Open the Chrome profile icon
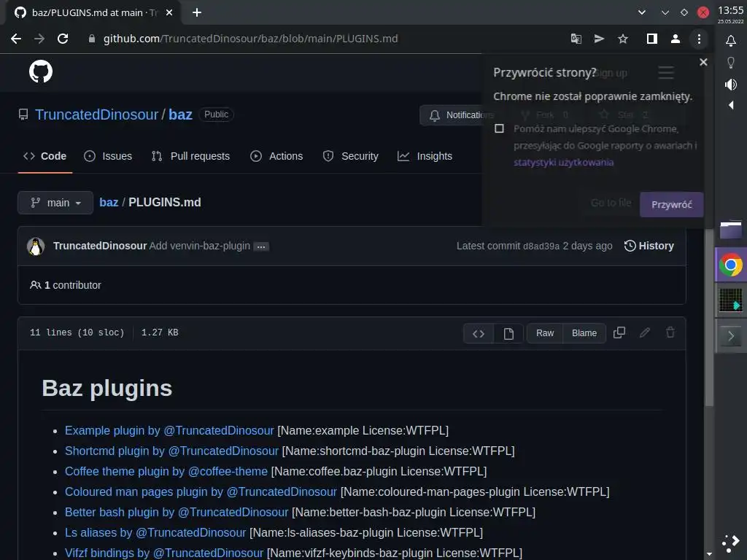 point(675,39)
